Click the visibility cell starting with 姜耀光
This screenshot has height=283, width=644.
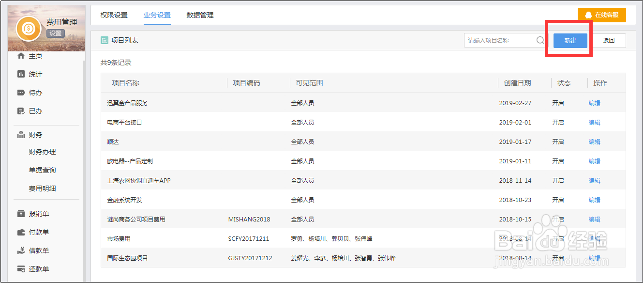click(x=343, y=258)
